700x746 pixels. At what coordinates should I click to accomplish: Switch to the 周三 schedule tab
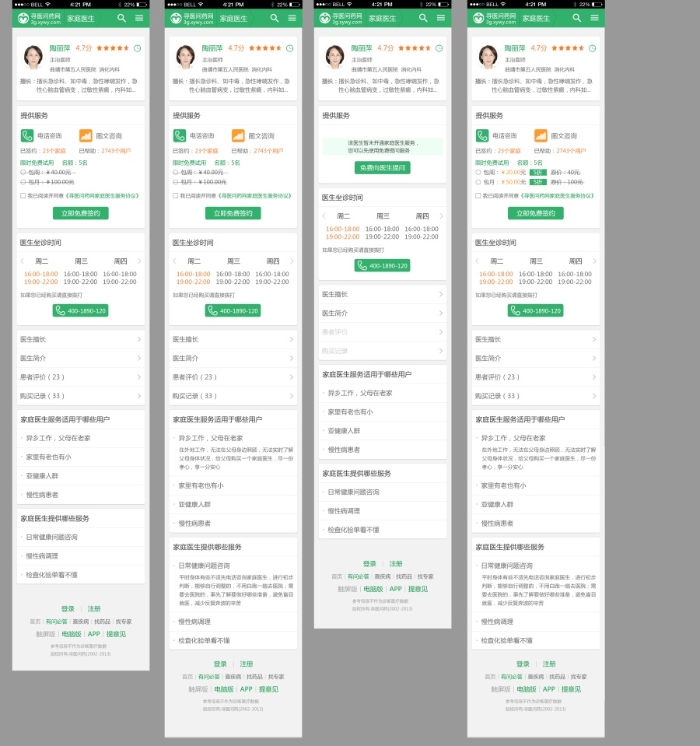pyautogui.click(x=537, y=261)
